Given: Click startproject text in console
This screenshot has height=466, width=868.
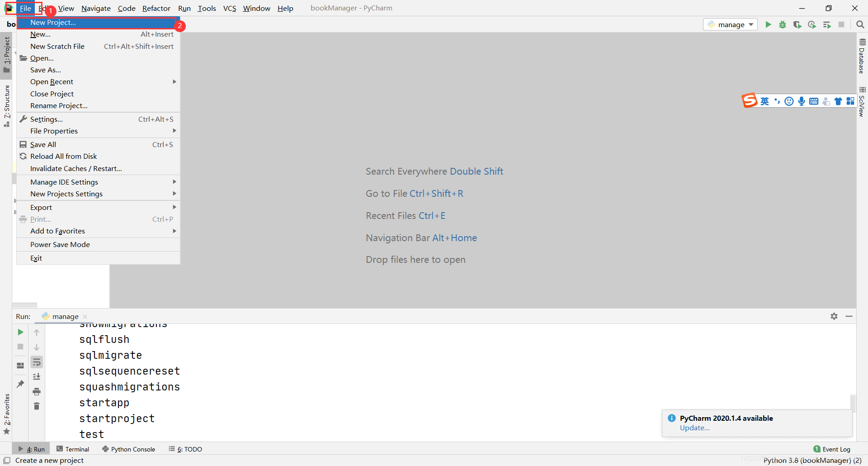Looking at the screenshot, I should pos(117,418).
